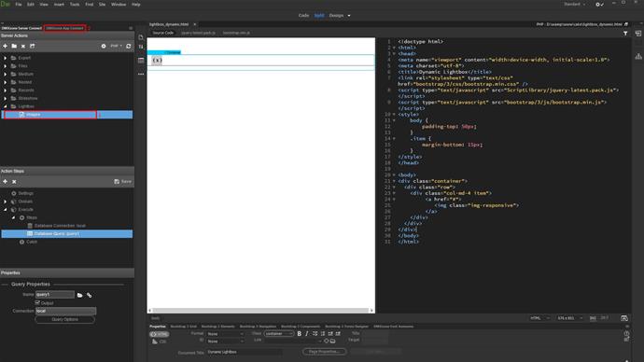This screenshot has height=362, width=644.
Task: Click the Connection input field
Action: (x=65, y=311)
